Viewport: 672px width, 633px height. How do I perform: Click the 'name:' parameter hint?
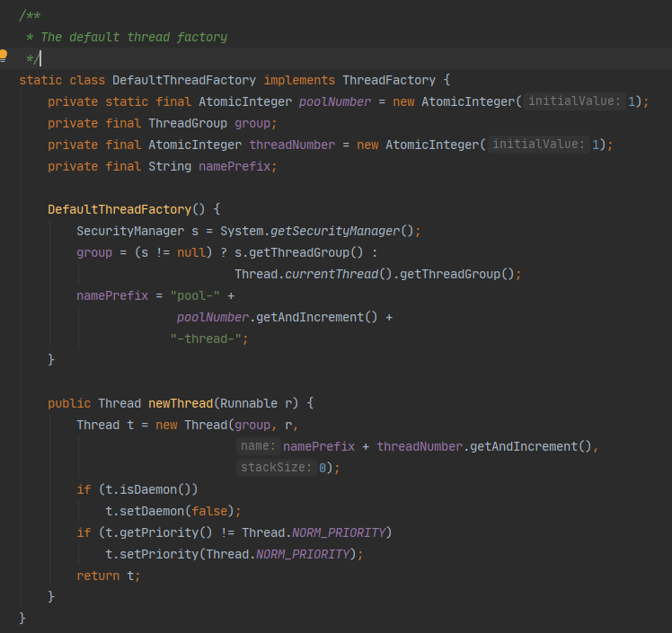258,446
